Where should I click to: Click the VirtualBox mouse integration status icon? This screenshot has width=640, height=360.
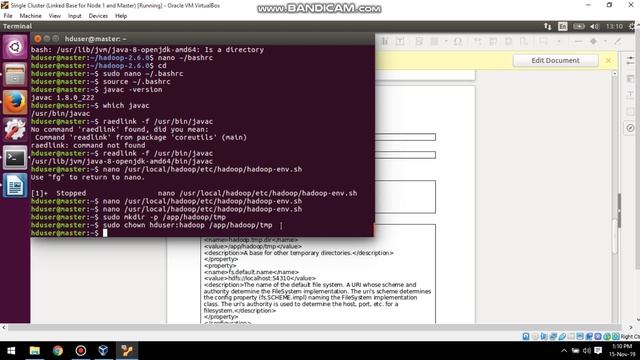(607, 336)
